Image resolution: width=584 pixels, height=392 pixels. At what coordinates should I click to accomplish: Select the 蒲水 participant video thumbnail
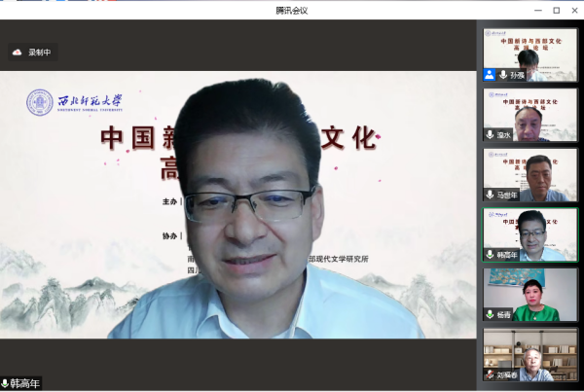(530, 115)
